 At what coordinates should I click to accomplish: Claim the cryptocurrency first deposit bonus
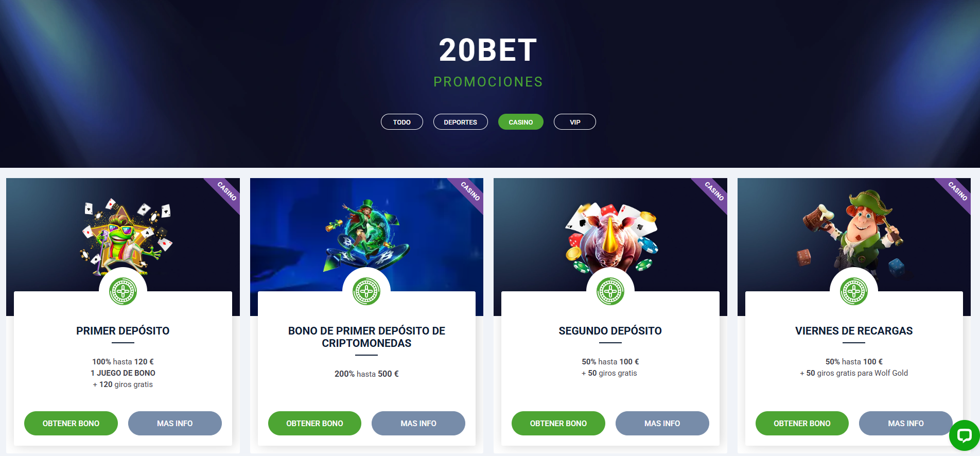(x=314, y=423)
